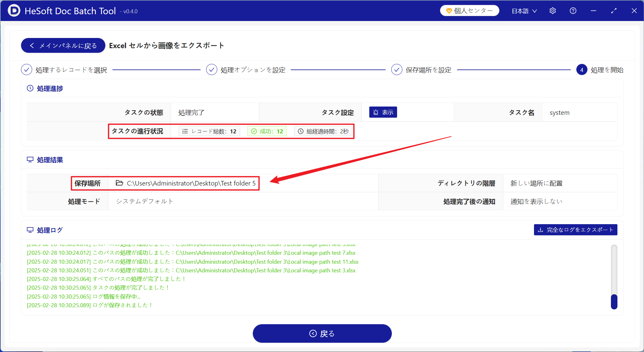Click the diamond icon in 個人センター
This screenshot has height=352, width=644.
(x=449, y=11)
